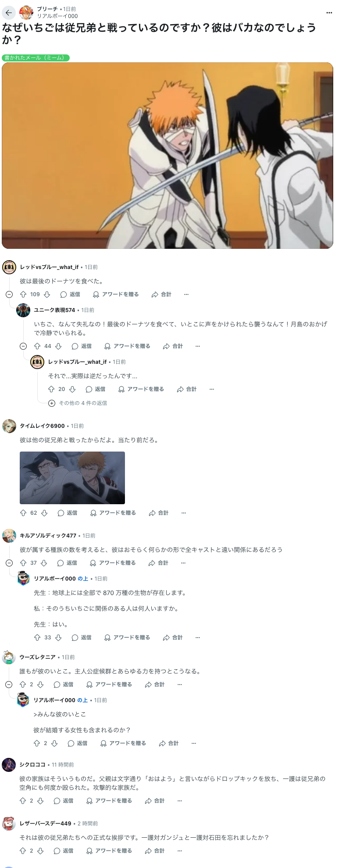
Task: Open リアルボーイ000 profile under post title
Action: tap(57, 16)
